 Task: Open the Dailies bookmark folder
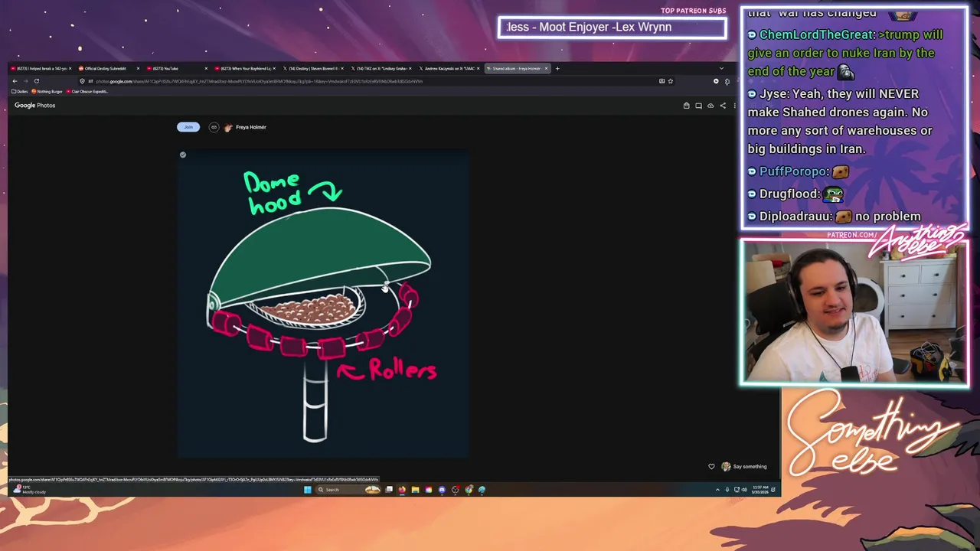[x=20, y=92]
